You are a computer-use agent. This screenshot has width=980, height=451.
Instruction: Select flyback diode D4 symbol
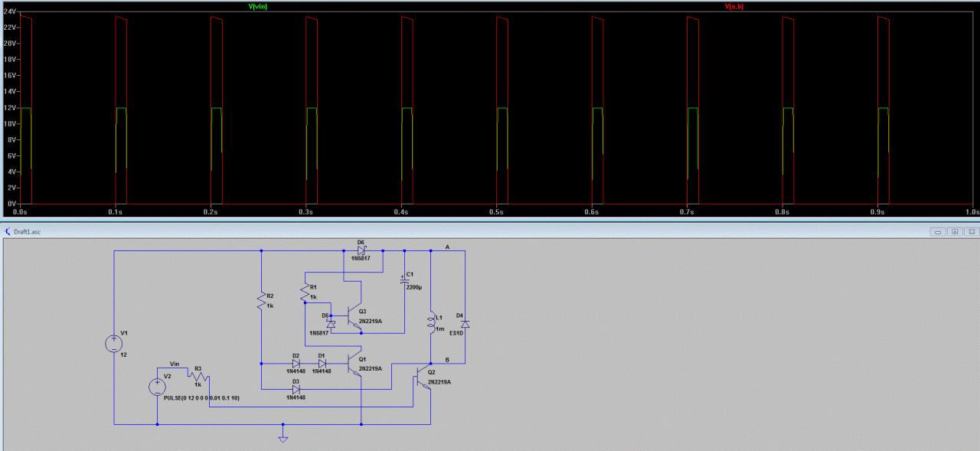pyautogui.click(x=464, y=325)
